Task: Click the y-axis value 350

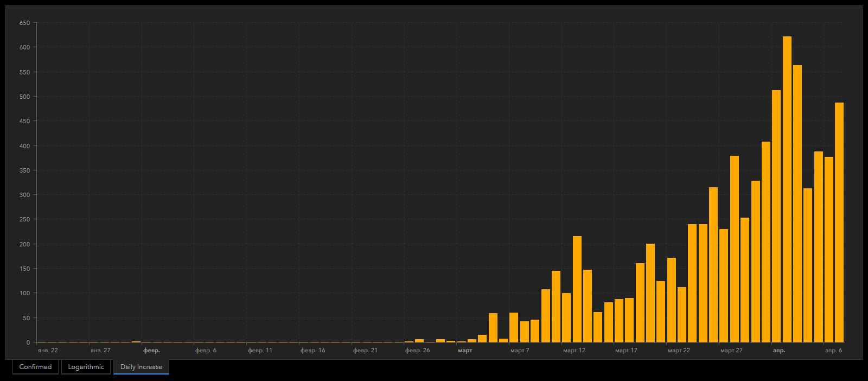Action: click(x=24, y=170)
